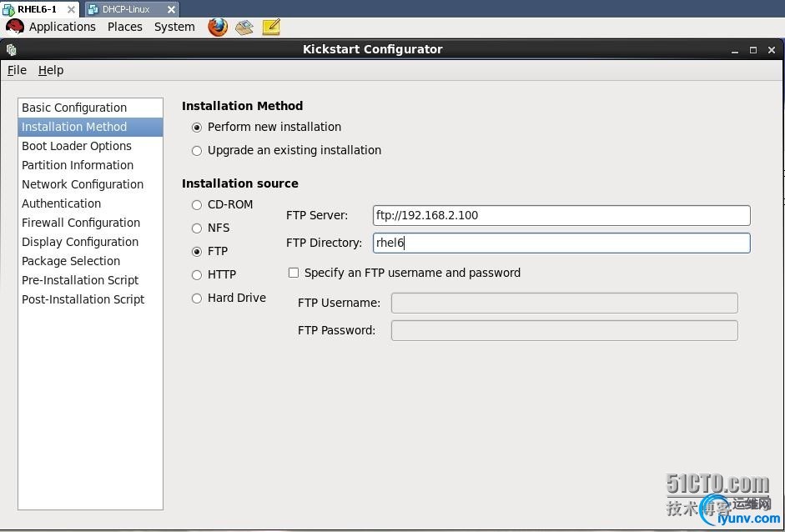The height and width of the screenshot is (532, 785).
Task: Click the FTP Server input field
Action: (561, 216)
